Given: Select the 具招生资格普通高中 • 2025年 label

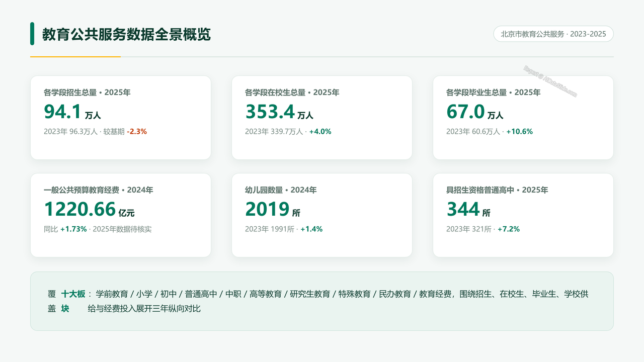Looking at the screenshot, I should (x=497, y=190).
